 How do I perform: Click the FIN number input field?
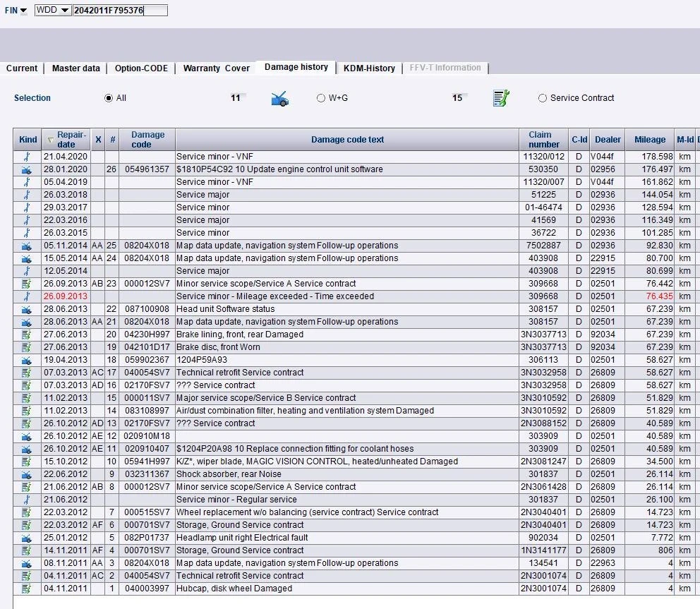(120, 11)
